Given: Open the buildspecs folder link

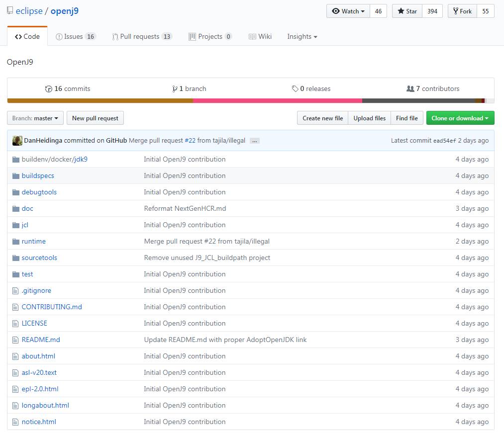Looking at the screenshot, I should (x=38, y=175).
